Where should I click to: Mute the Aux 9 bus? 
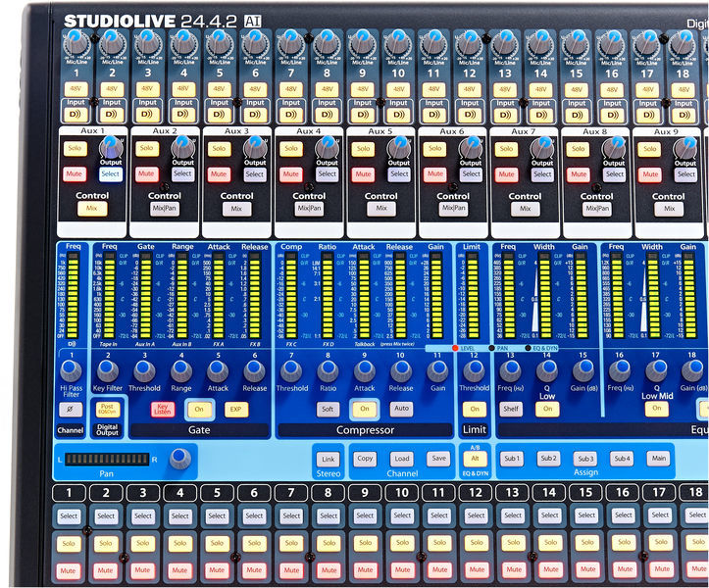(x=651, y=174)
